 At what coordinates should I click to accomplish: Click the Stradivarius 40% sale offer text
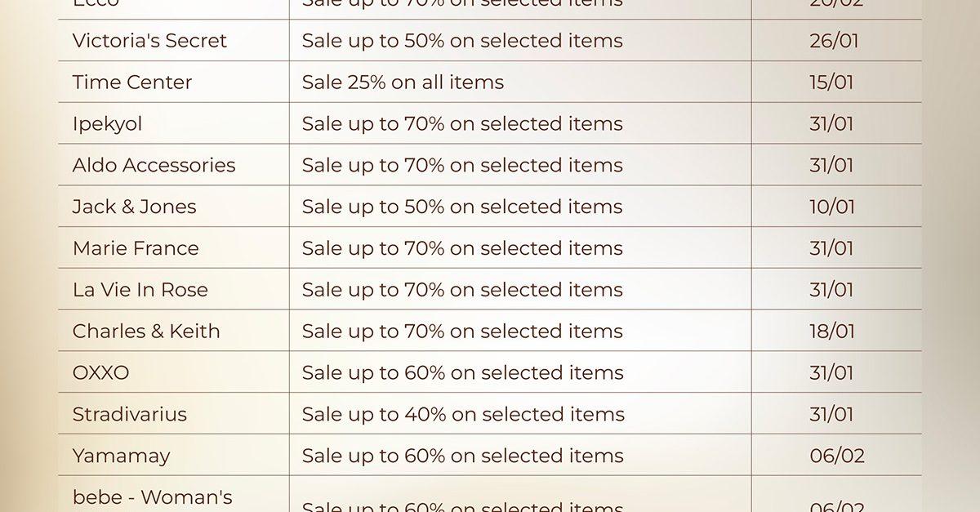(463, 414)
